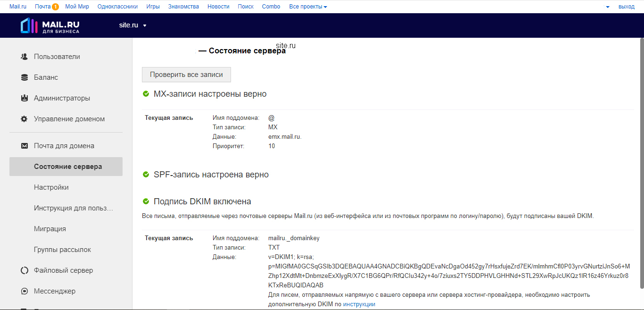Click the Администраторы icon in sidebar
Screen dimensions: 644x310
24,98
